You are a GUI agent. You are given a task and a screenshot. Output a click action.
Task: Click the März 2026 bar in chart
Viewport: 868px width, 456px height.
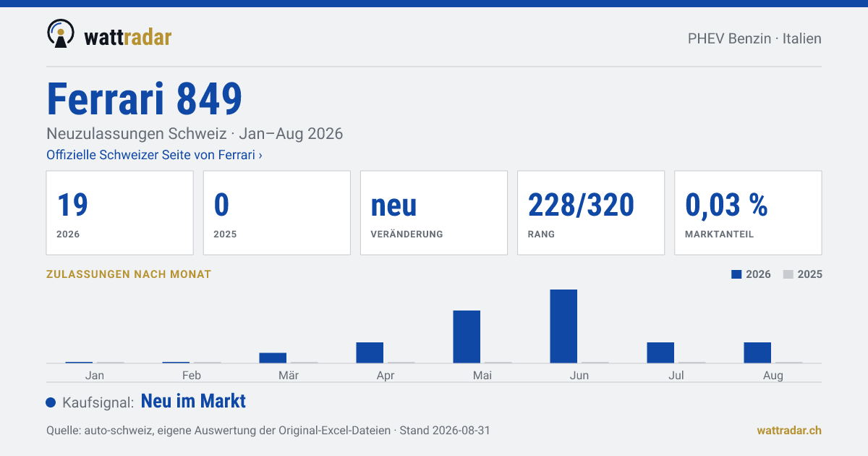[273, 358]
